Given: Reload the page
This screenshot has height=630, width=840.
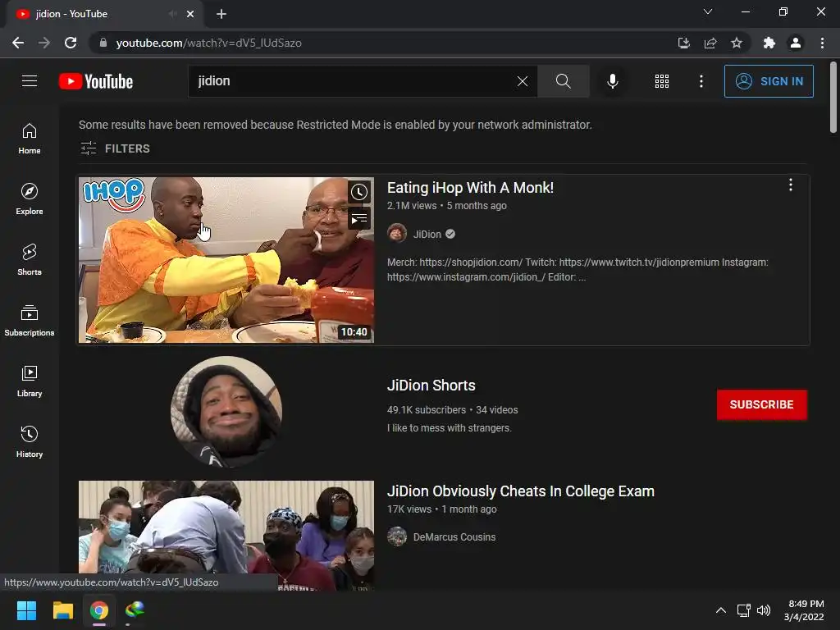Looking at the screenshot, I should 71,43.
